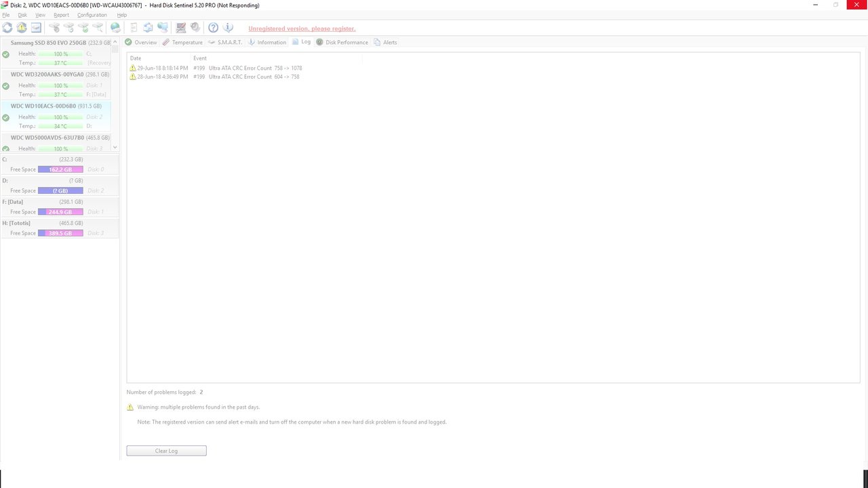Click 'Unregistered version, please register' link
This screenshot has width=868, height=488.
pyautogui.click(x=302, y=28)
